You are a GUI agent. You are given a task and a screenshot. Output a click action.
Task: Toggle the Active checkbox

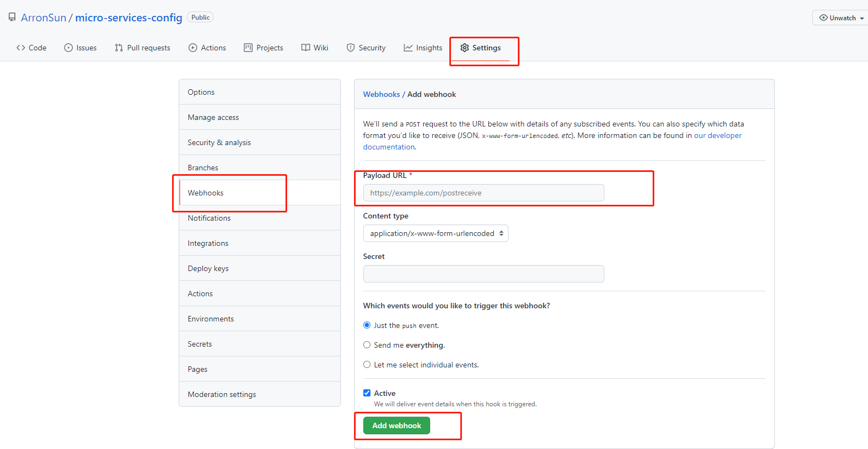click(367, 393)
